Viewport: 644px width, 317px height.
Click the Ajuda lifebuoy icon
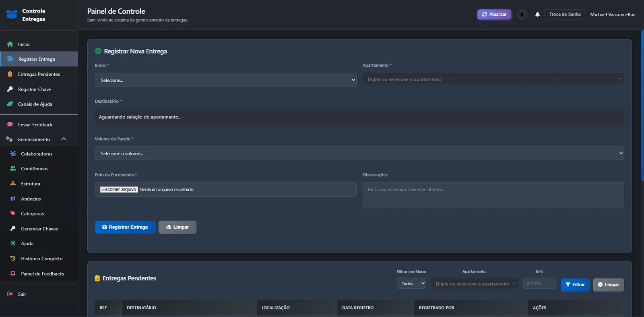coord(13,243)
